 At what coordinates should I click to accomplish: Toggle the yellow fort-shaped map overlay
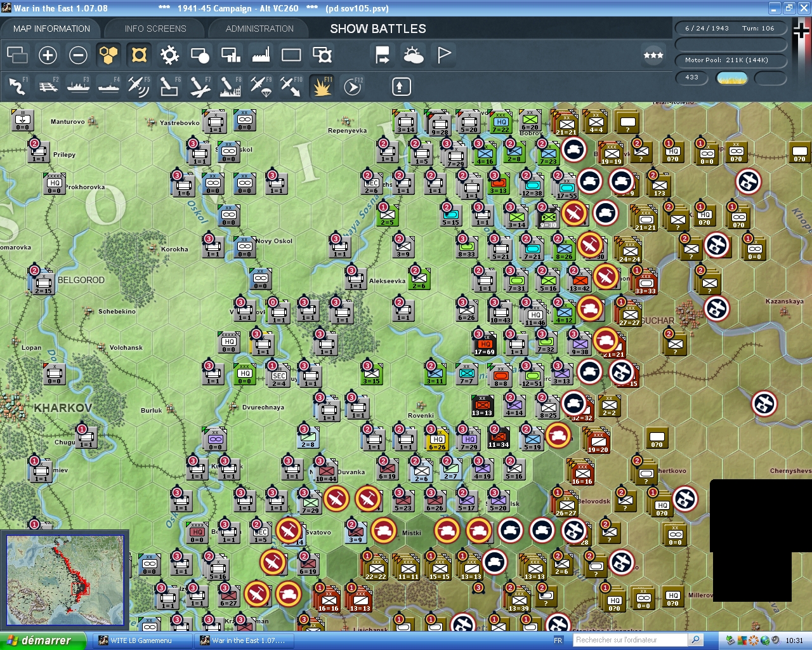click(139, 55)
